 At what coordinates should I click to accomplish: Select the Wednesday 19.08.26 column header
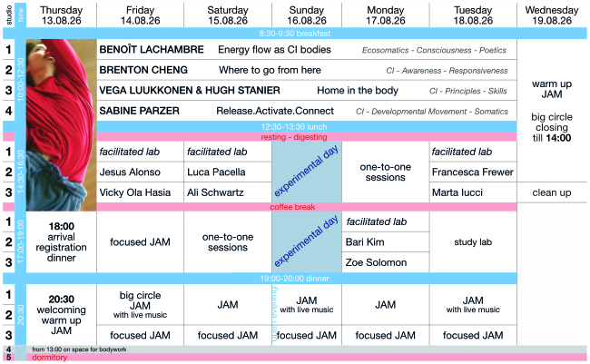point(552,15)
